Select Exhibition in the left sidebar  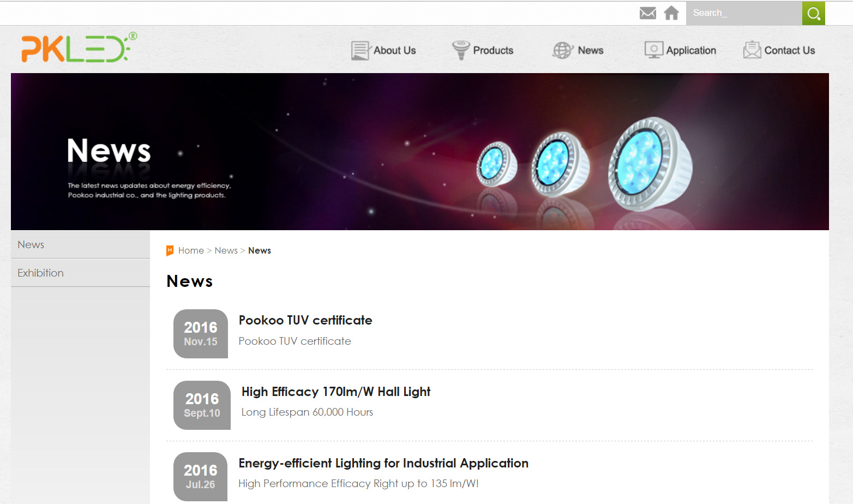(x=40, y=273)
